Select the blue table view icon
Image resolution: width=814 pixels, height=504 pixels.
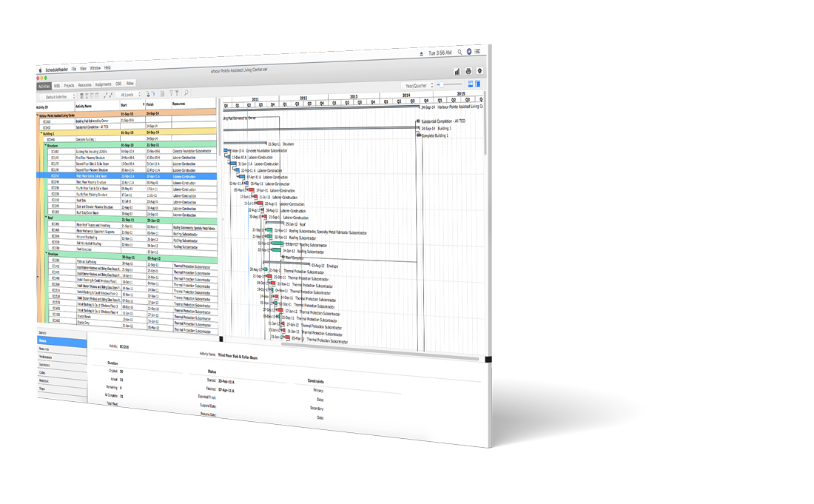point(477,84)
